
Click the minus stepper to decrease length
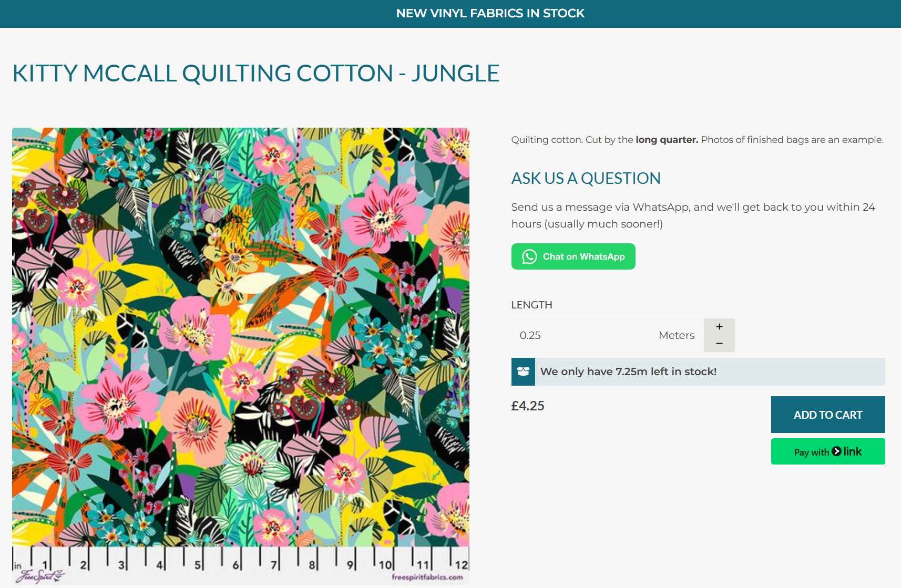[x=719, y=343]
